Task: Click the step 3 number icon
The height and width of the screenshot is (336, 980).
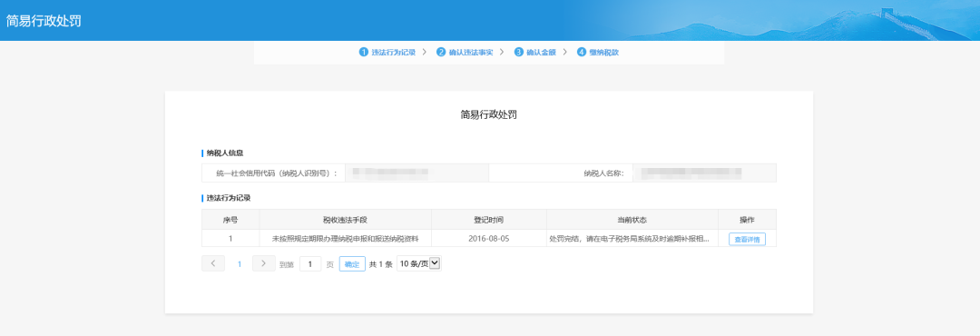Action: 519,52
